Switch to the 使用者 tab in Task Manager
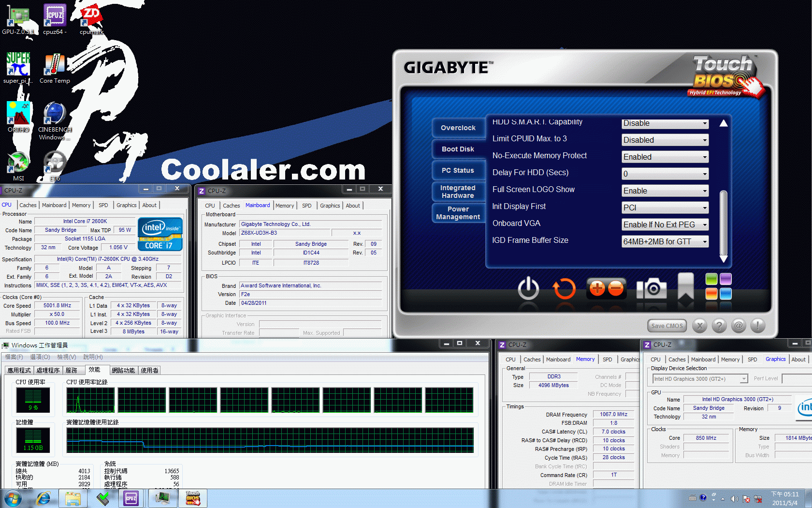 [x=150, y=371]
